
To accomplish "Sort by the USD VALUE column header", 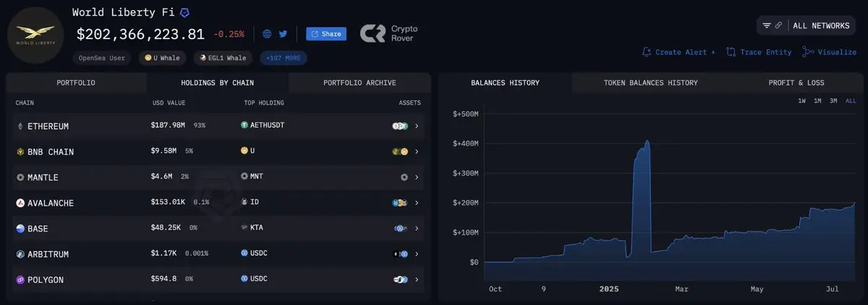I will (x=169, y=103).
